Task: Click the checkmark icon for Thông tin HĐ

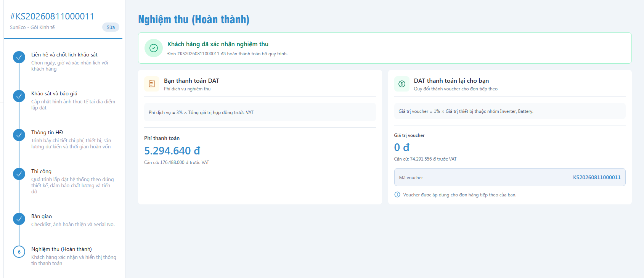Action: [19, 135]
